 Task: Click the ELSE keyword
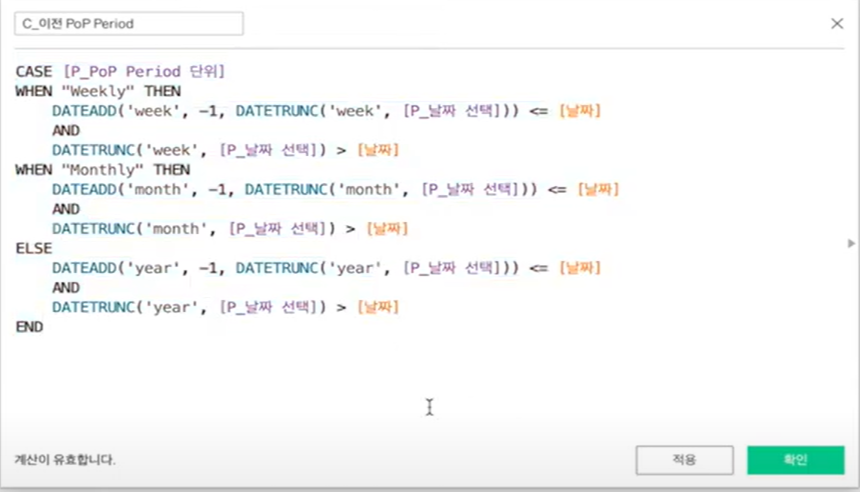pyautogui.click(x=34, y=248)
